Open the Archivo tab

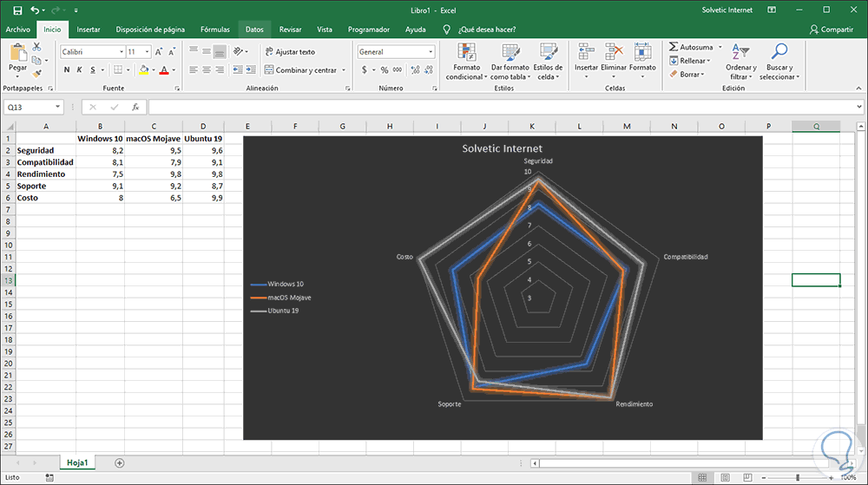point(17,29)
